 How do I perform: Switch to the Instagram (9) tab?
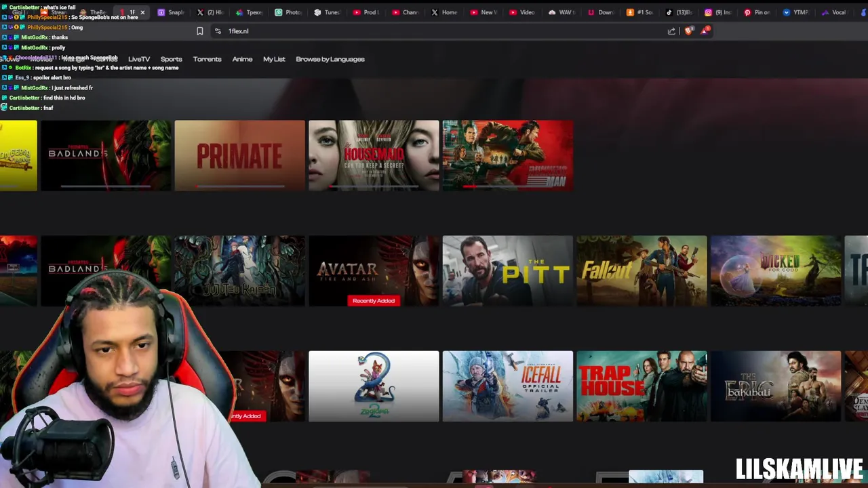[719, 12]
